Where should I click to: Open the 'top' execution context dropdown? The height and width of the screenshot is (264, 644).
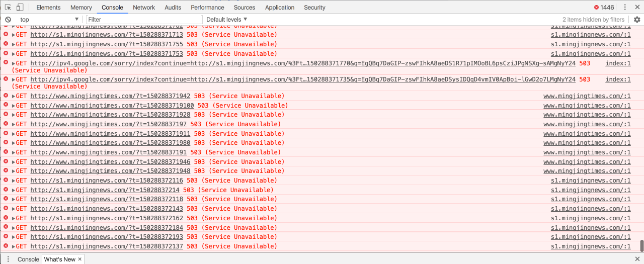point(49,20)
